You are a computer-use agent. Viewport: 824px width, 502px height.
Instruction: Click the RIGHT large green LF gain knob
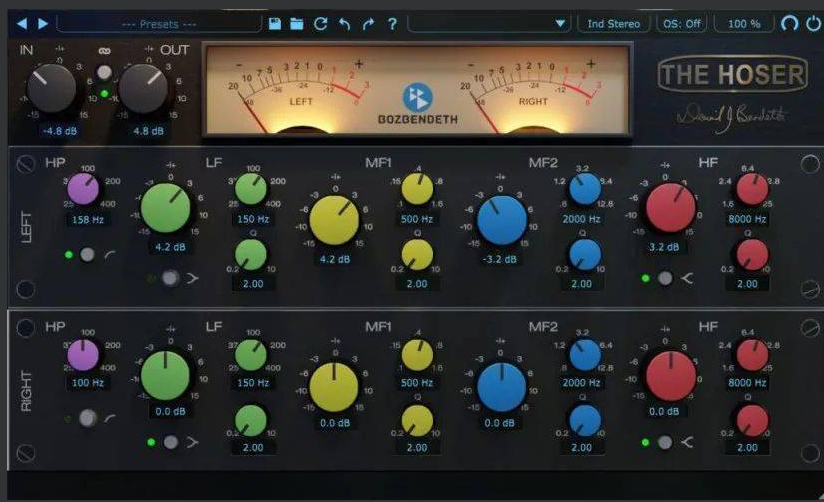click(x=166, y=376)
